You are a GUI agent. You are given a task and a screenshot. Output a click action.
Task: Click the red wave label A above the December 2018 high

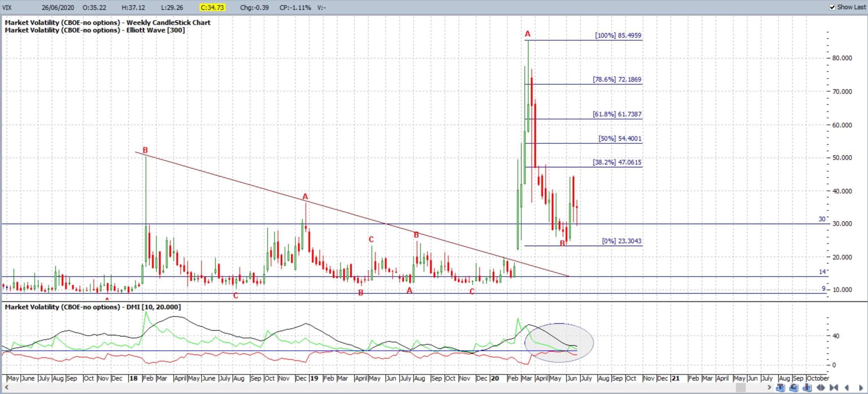(x=305, y=196)
